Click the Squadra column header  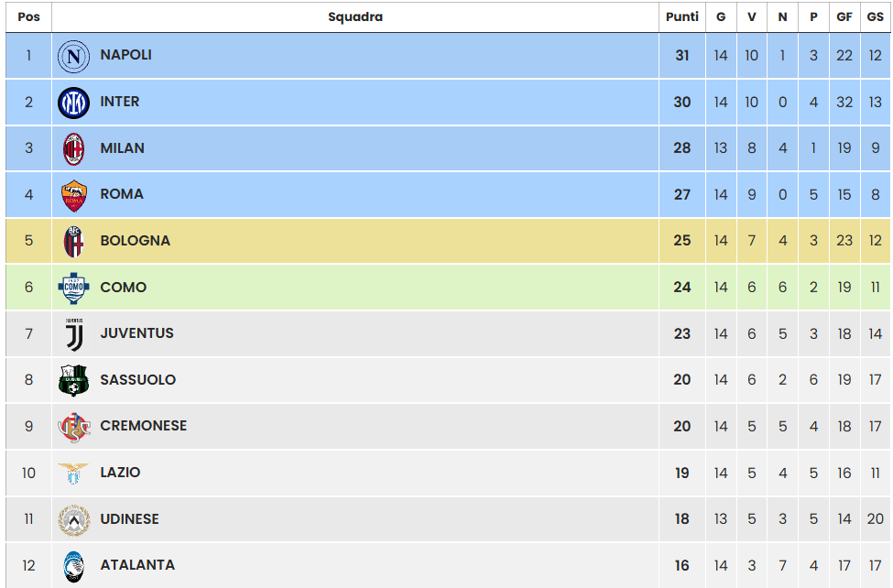coord(355,16)
